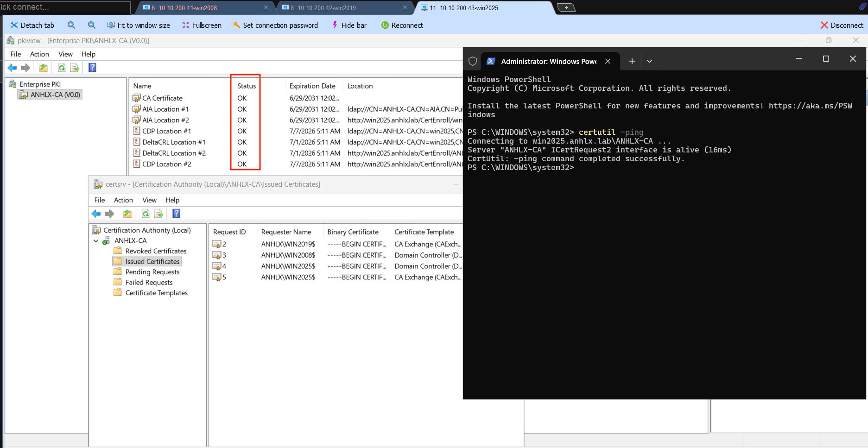
Task: Click the Disconnect button
Action: [842, 25]
